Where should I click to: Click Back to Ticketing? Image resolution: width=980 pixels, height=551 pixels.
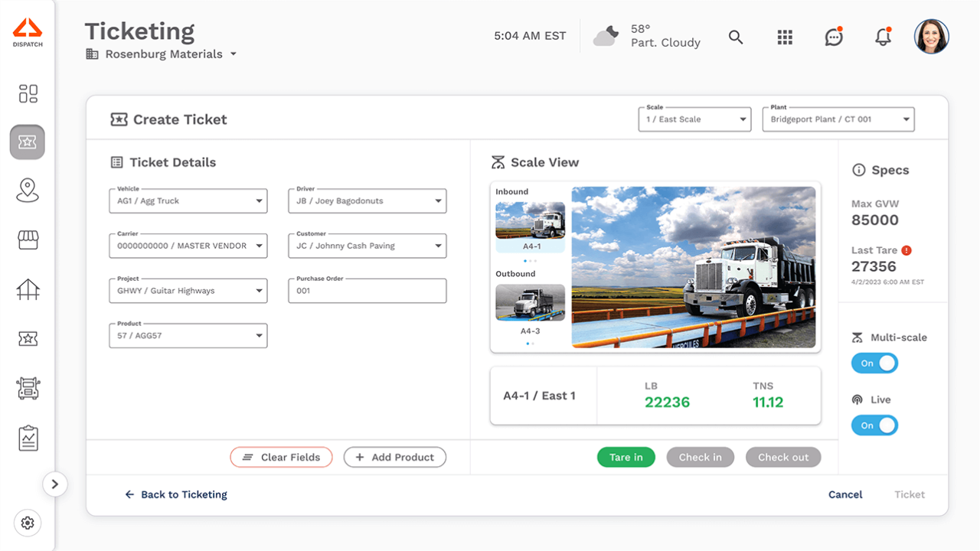pyautogui.click(x=176, y=494)
